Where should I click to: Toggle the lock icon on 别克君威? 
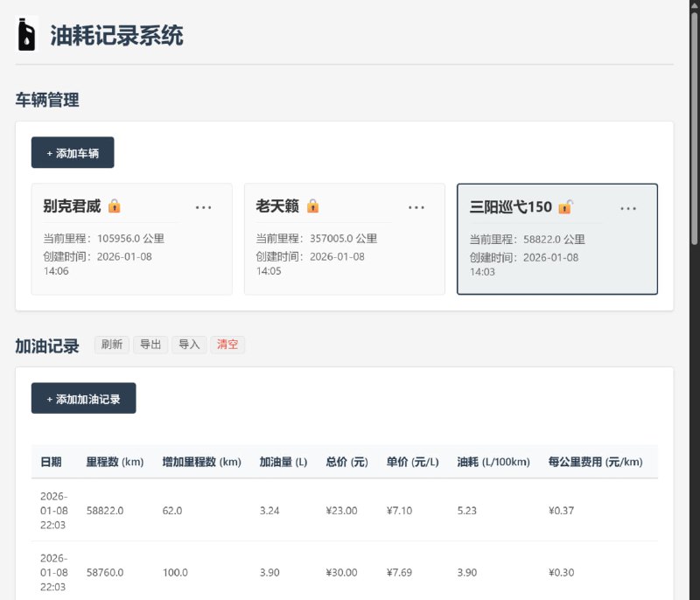click(115, 206)
